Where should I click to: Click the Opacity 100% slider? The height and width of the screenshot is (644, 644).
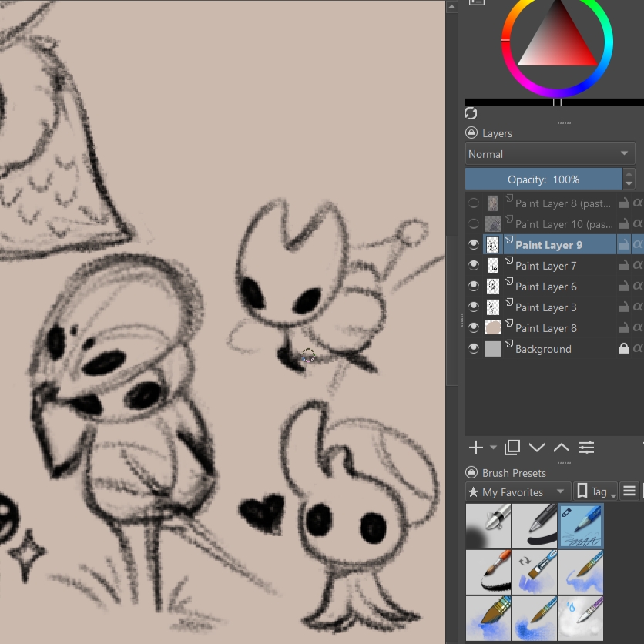pos(543,179)
